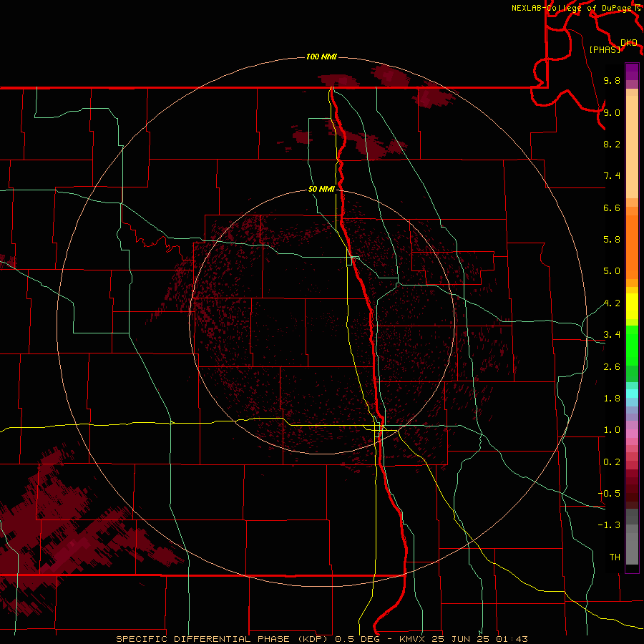The image size is (644, 644).
Task: Click the TH threshold label
Action: click(x=615, y=557)
